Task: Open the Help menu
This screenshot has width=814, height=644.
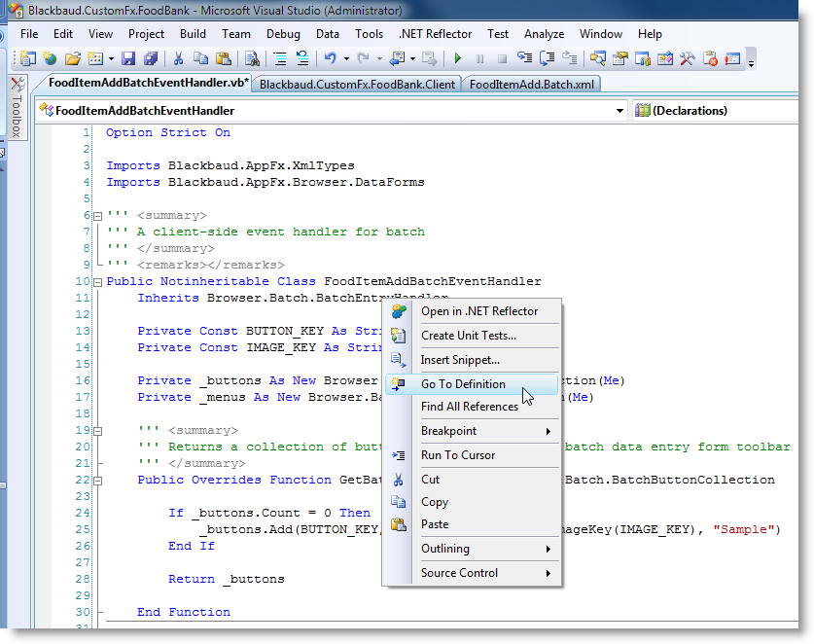Action: click(x=650, y=34)
